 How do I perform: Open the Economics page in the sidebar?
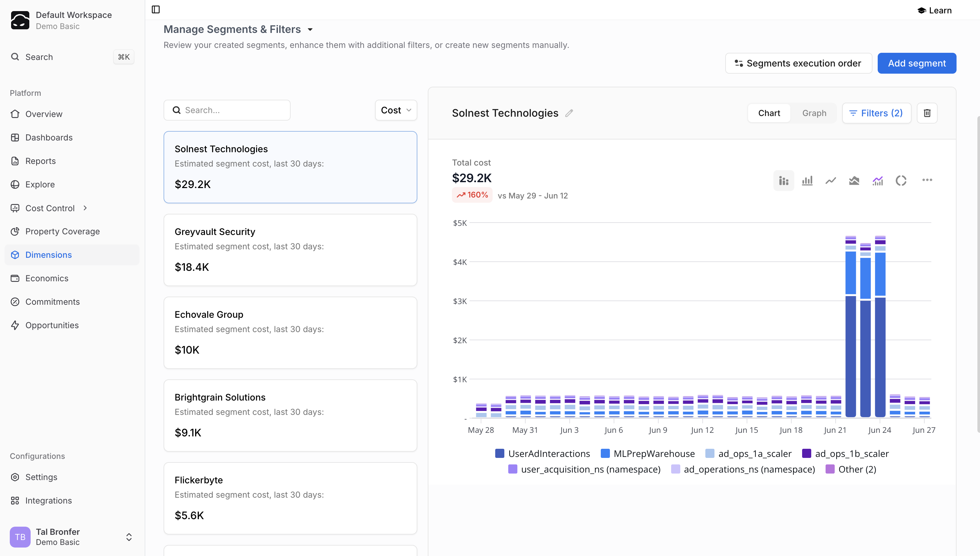pos(47,278)
